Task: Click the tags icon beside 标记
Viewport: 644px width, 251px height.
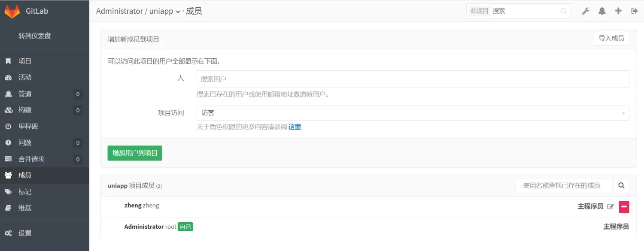Action: coord(8,192)
